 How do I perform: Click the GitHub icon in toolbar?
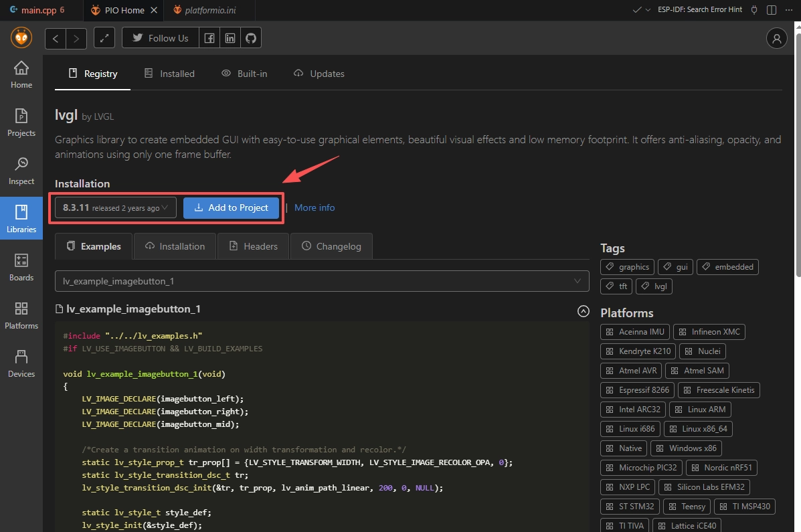click(x=251, y=38)
